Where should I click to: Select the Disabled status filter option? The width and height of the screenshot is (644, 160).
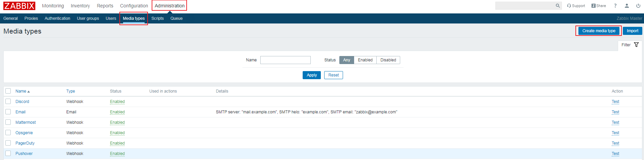click(x=388, y=60)
